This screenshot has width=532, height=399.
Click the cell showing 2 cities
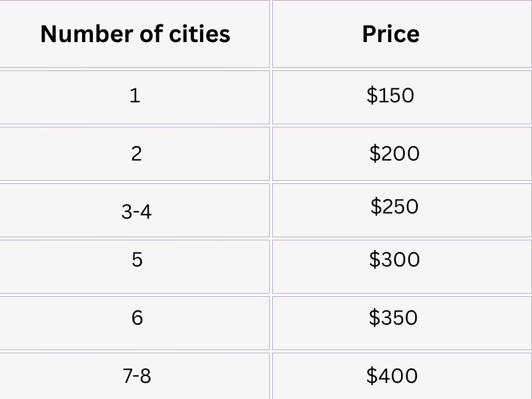click(136, 154)
